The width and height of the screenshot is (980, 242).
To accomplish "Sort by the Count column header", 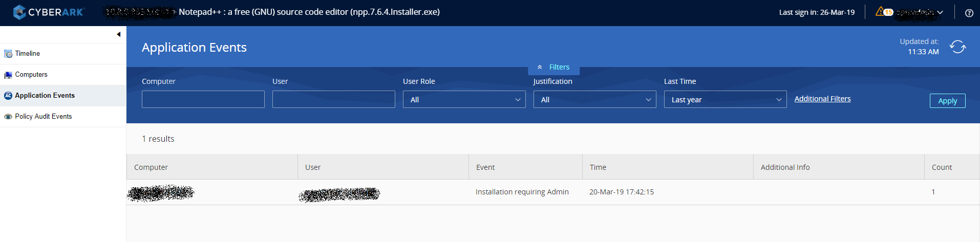I will tap(952, 167).
